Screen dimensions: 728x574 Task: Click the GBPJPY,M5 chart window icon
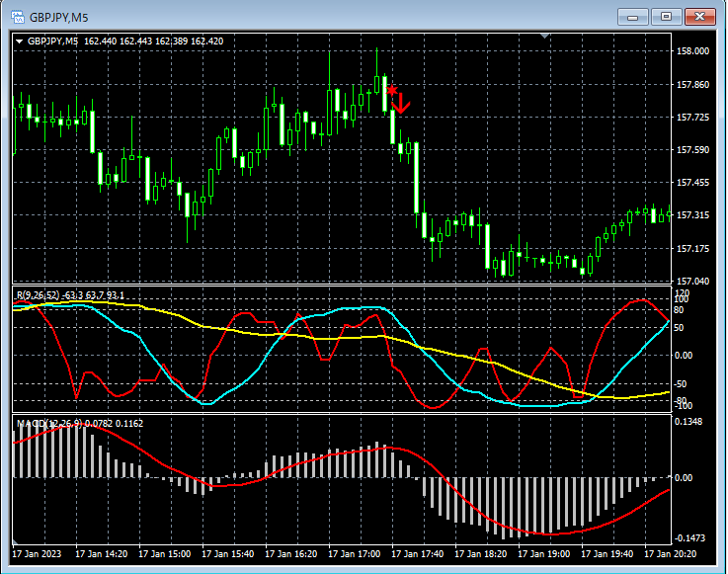18,17
